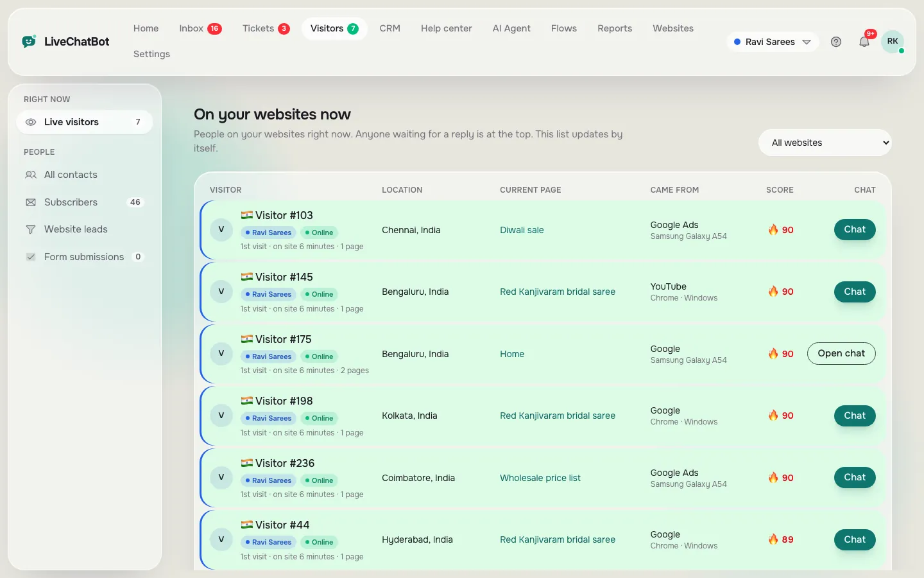Start a chat with Visitor #44
The height and width of the screenshot is (578, 924).
pos(855,539)
